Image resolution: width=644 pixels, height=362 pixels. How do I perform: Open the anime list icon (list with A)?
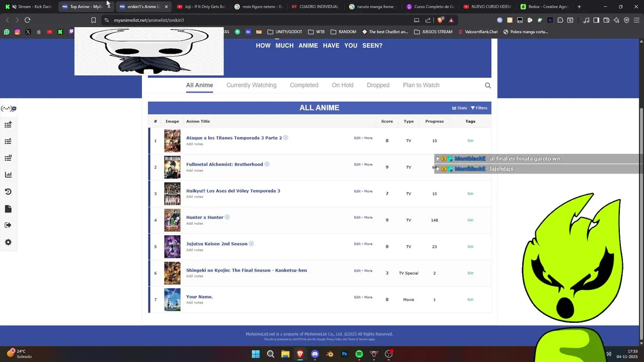[8, 141]
